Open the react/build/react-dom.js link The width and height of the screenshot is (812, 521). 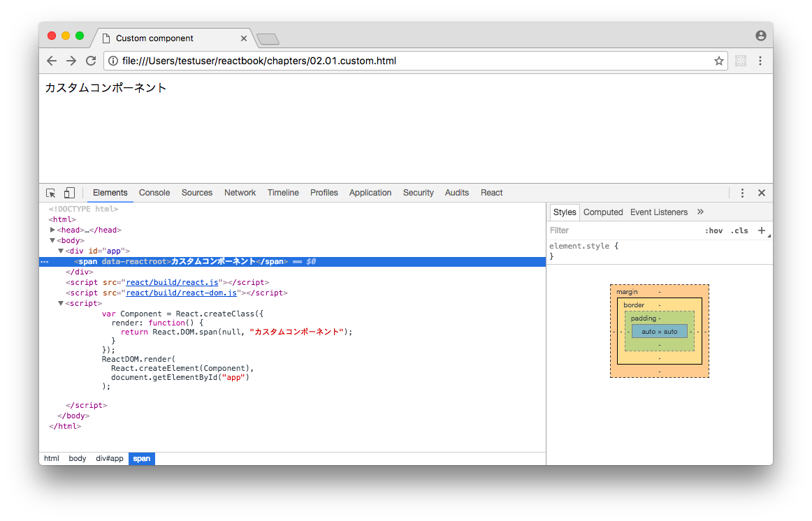(x=181, y=293)
